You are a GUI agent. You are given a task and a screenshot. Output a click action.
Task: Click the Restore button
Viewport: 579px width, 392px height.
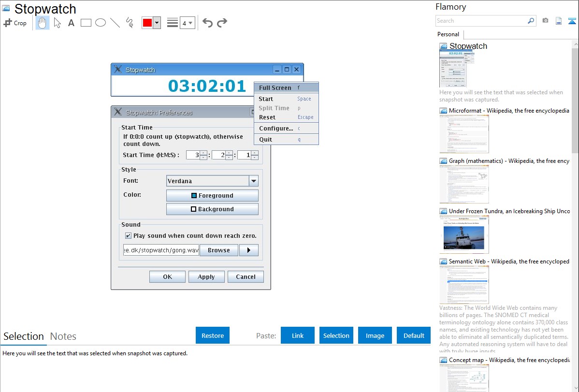[213, 335]
